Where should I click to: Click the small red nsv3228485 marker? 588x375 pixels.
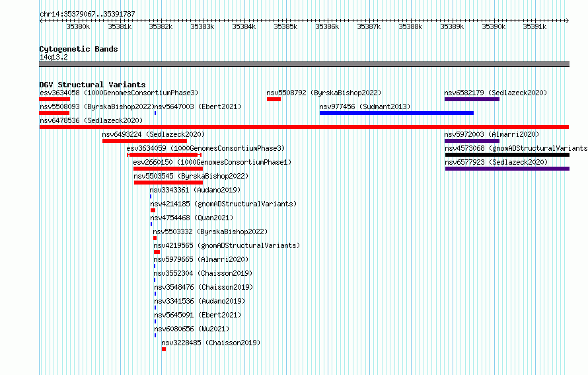click(164, 349)
